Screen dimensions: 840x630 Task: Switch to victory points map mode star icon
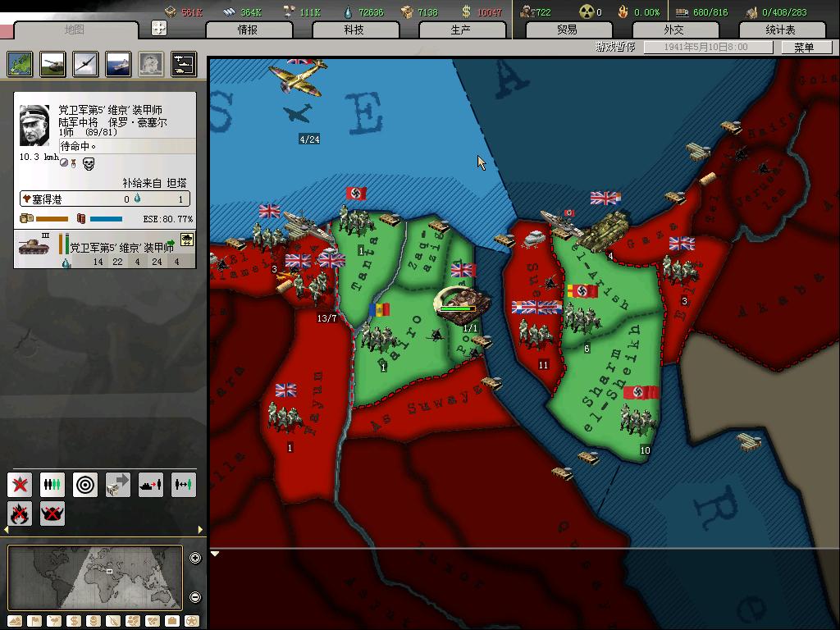coord(192,621)
